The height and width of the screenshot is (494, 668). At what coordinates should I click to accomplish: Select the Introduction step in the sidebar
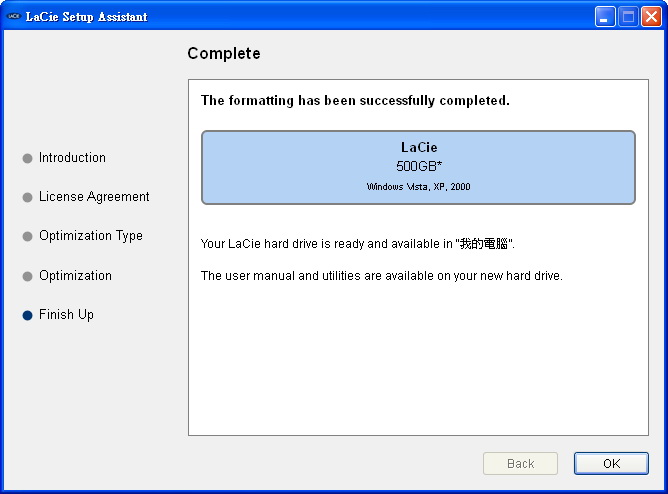(x=72, y=158)
